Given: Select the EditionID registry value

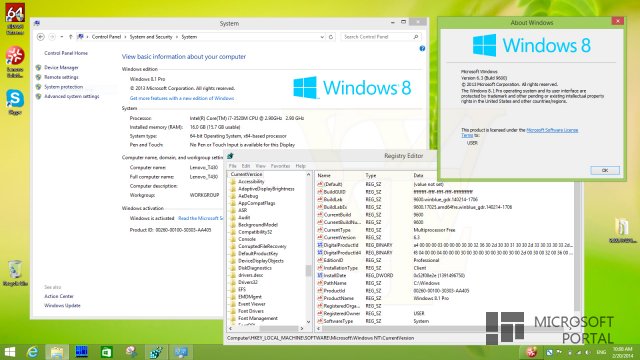Looking at the screenshot, I should (x=333, y=260).
